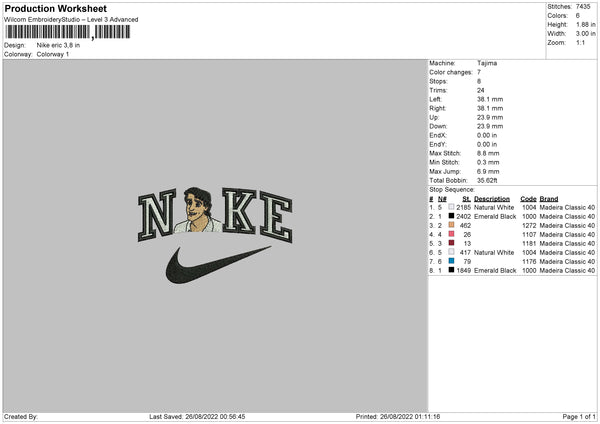Click the 'Code' column header
Screen dimensions: 600x424
pos(528,199)
